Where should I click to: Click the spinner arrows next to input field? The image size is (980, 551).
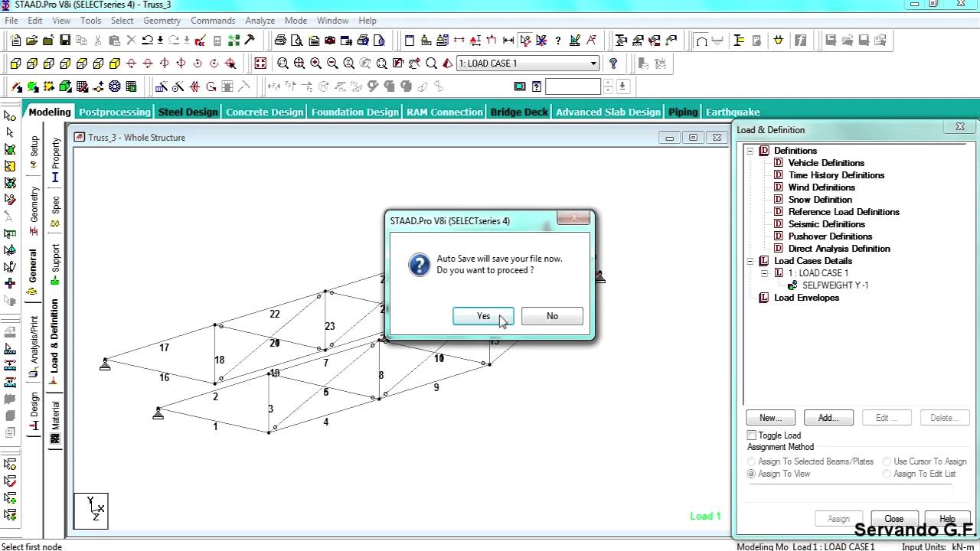608,86
